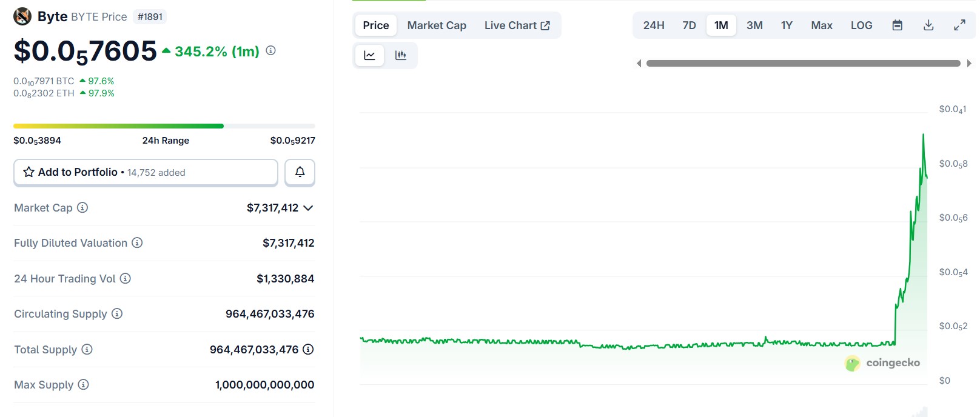Add Byte to Portfolio
Viewport: 980px width, 417px height.
(146, 172)
